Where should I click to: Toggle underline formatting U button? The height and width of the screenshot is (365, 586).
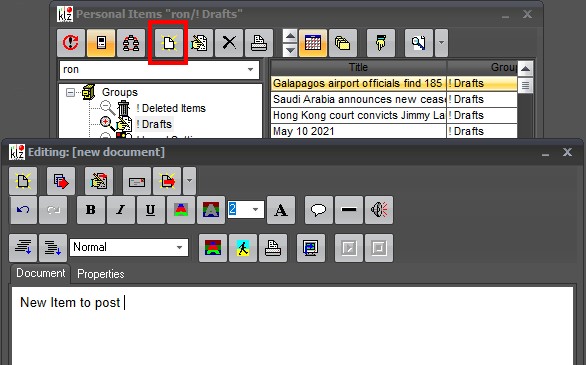click(151, 210)
